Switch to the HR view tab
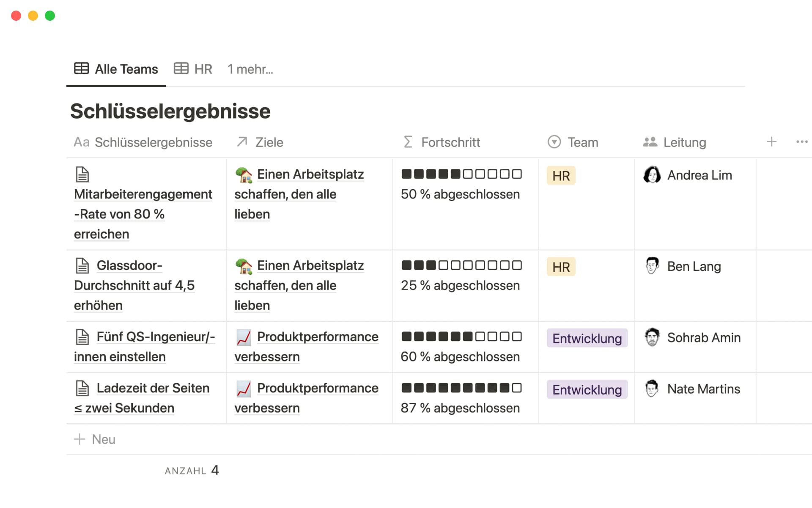The width and height of the screenshot is (812, 508). pyautogui.click(x=193, y=69)
